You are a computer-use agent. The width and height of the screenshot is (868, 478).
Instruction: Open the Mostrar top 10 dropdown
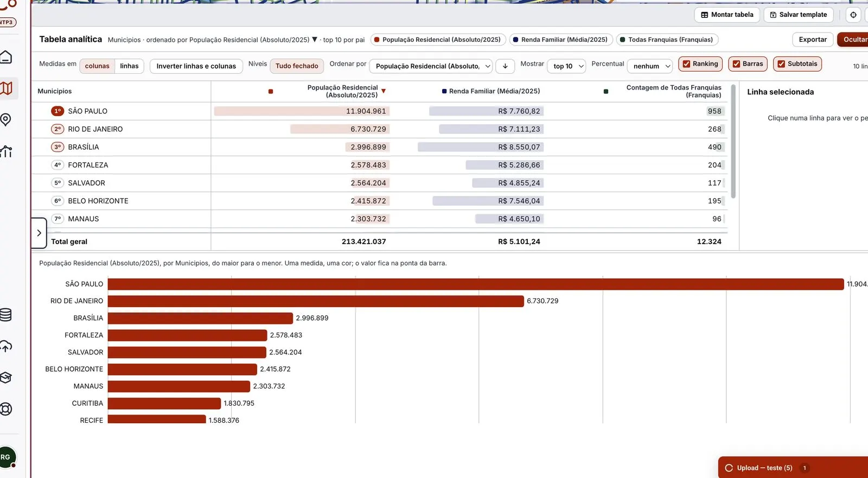point(566,66)
